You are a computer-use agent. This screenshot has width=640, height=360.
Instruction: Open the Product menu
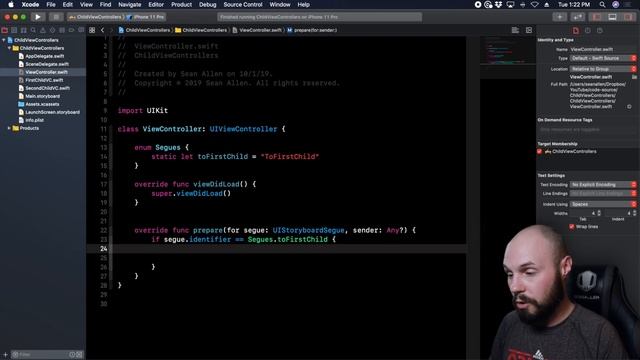pos(181,4)
